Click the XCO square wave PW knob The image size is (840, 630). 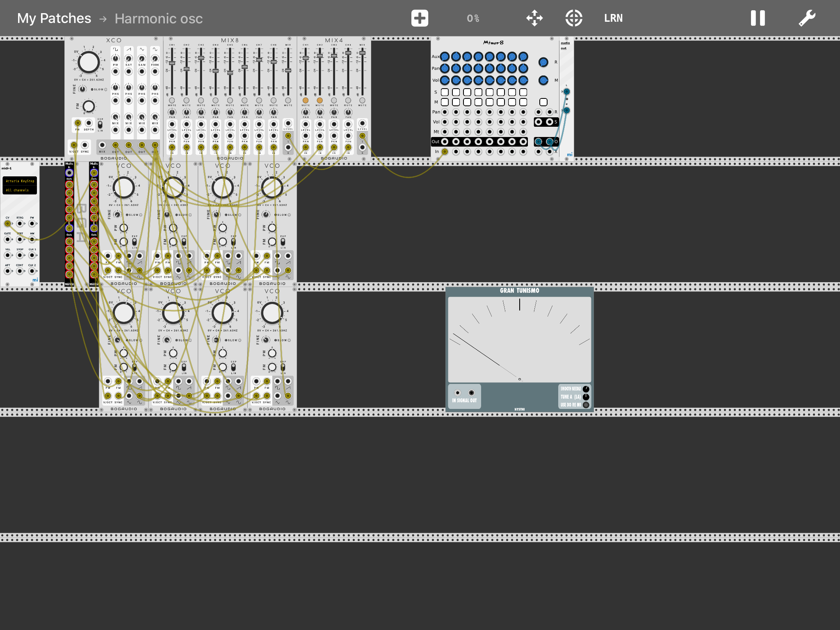(x=116, y=59)
